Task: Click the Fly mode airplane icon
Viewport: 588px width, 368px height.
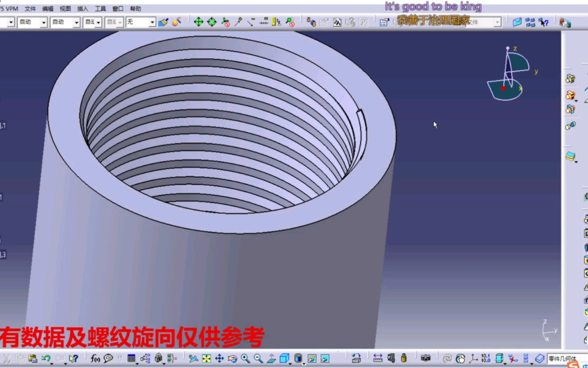Action: [x=193, y=358]
